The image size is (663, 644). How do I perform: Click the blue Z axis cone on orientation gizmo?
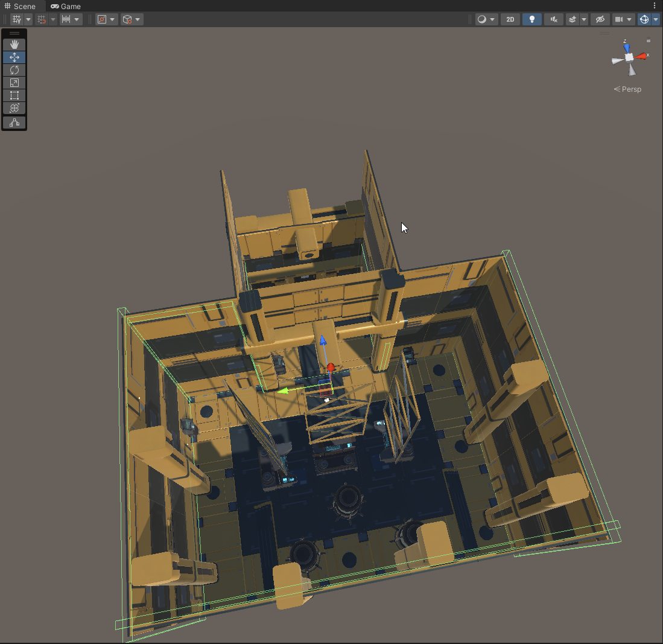pyautogui.click(x=627, y=48)
